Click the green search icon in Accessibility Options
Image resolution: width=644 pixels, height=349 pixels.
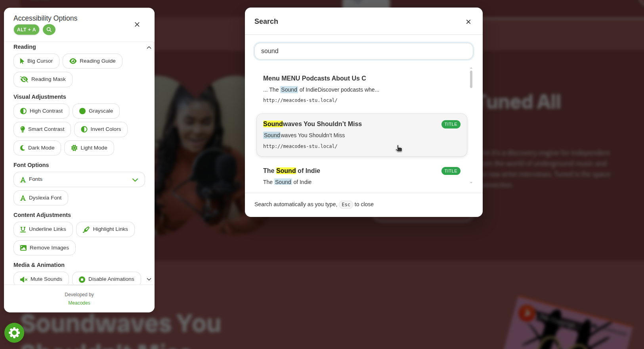tap(49, 30)
